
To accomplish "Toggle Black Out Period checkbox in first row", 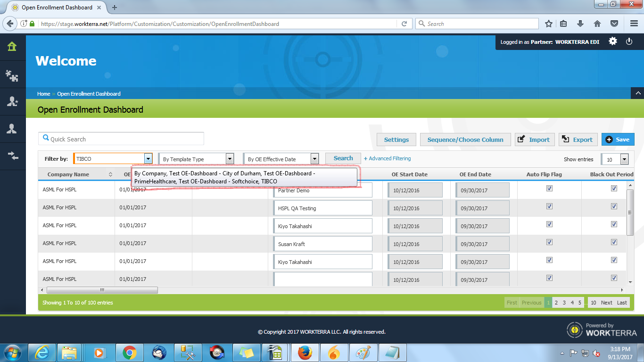I will tap(614, 189).
